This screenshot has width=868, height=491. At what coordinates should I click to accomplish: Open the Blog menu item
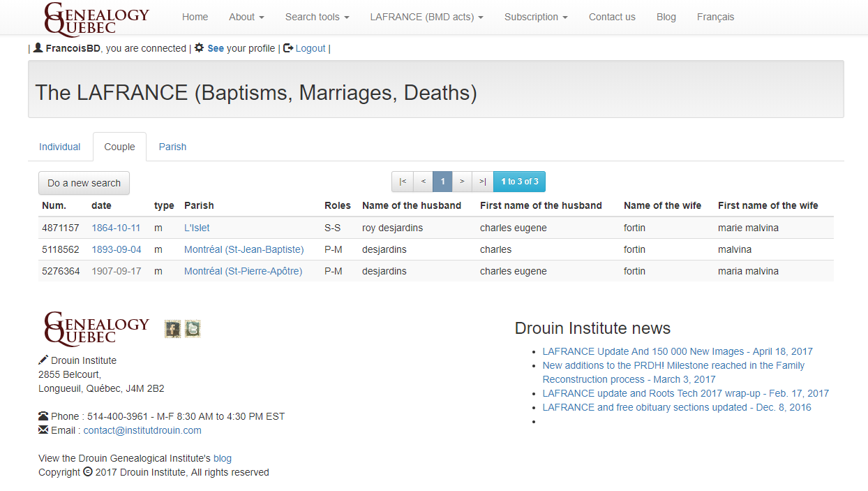click(x=666, y=17)
